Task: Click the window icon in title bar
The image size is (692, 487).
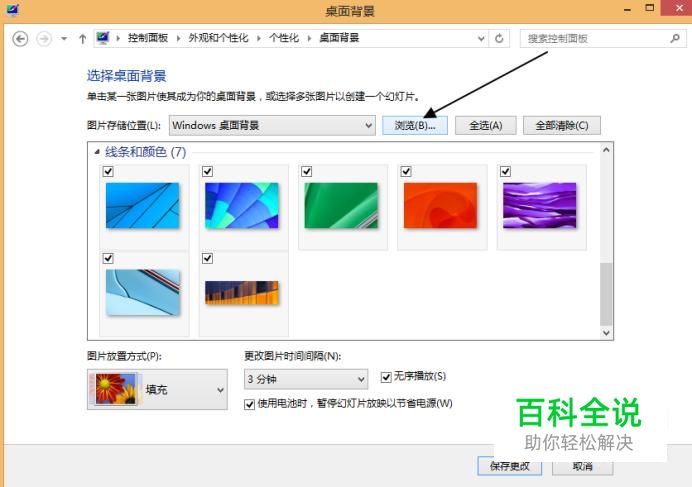Action: click(x=13, y=10)
